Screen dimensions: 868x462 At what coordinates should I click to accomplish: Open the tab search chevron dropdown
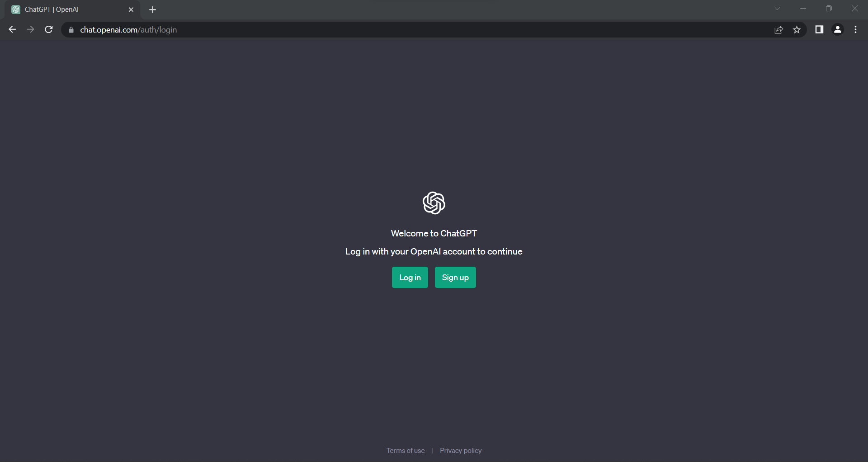(x=777, y=9)
